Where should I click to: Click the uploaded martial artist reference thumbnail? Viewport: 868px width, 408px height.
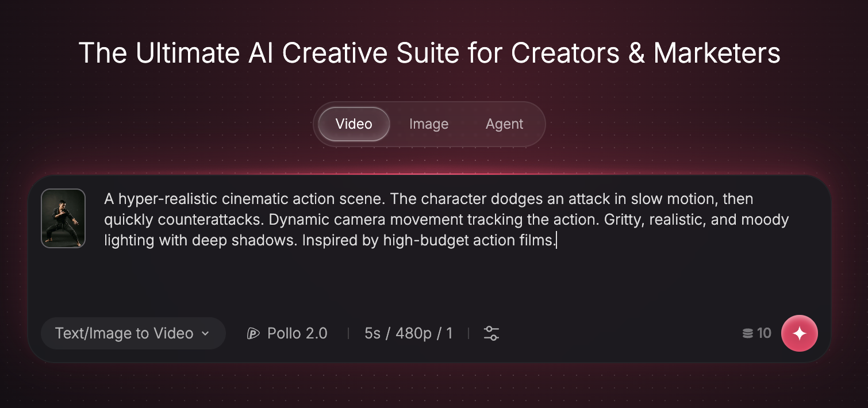pos(63,218)
